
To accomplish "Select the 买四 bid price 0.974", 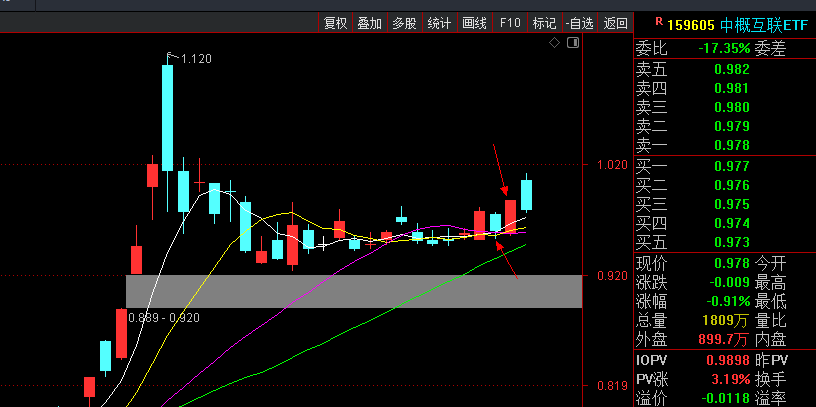I will (x=732, y=223).
